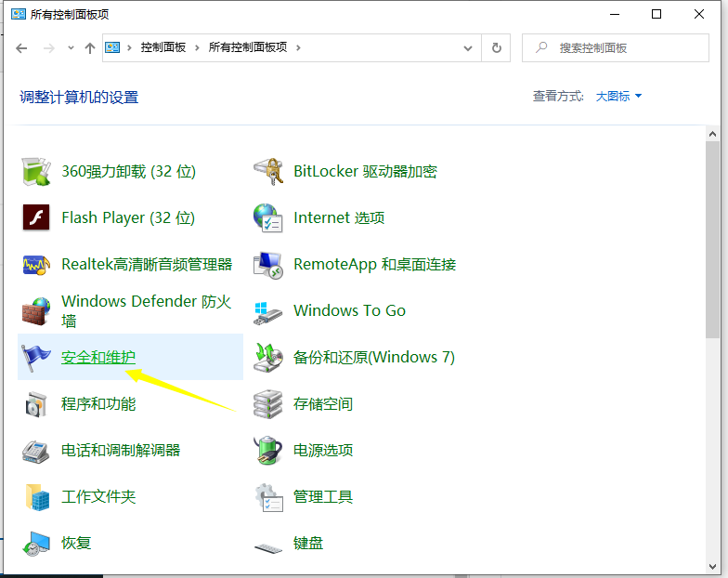Click the 工作文件夹 folder icon
728x578 pixels.
tap(37, 496)
